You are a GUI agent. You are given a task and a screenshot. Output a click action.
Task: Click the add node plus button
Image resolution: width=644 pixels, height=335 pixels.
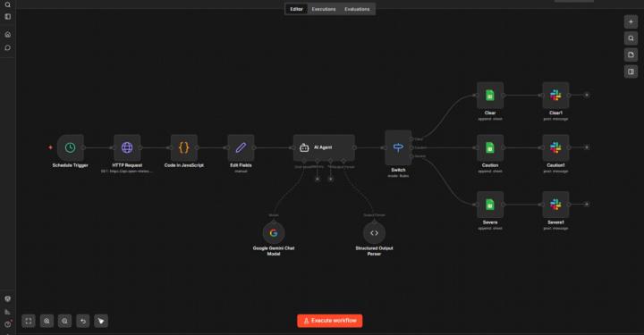point(631,21)
